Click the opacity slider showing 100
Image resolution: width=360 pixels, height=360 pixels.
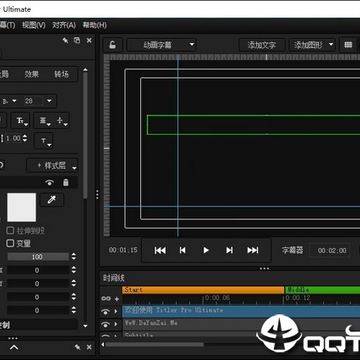(x=38, y=257)
